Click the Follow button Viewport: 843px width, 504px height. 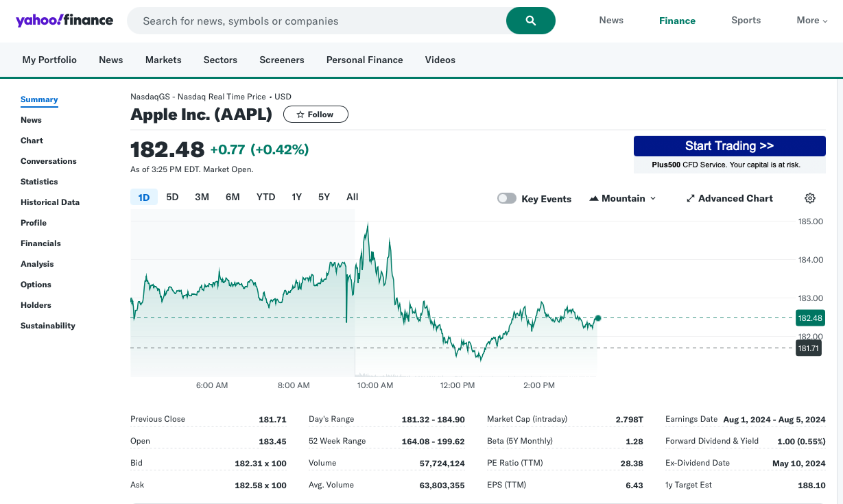[316, 115]
